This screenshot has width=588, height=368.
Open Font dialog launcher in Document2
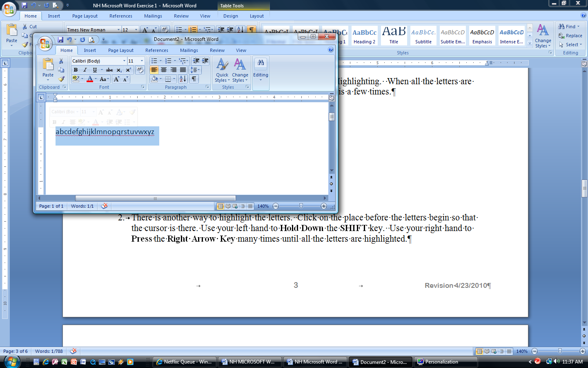tap(143, 87)
